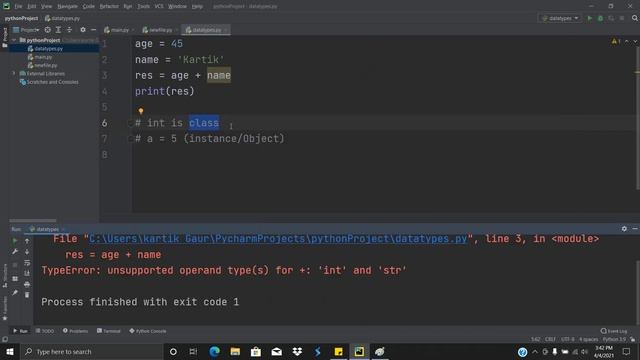Print the Run console output
This screenshot has height=360, width=640.
pyautogui.click(x=27, y=284)
